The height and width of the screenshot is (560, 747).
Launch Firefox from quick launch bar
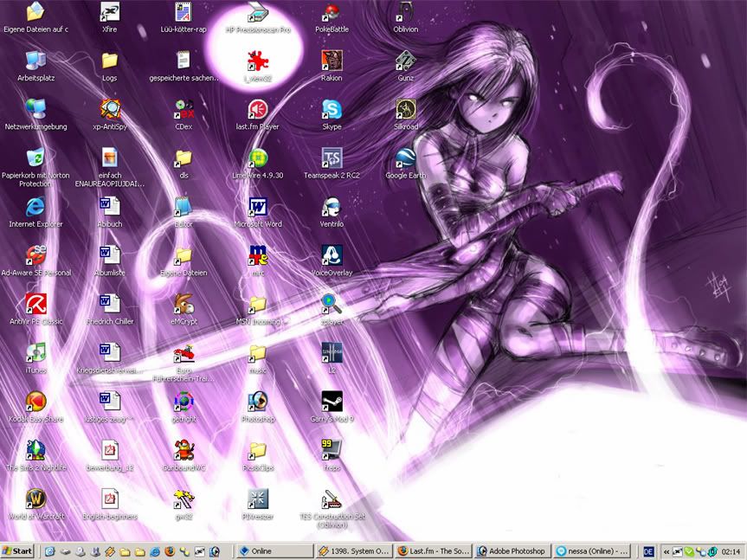[170, 552]
